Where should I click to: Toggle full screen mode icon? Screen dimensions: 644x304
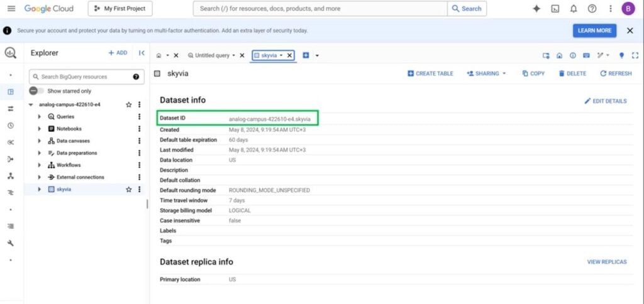pos(635,55)
